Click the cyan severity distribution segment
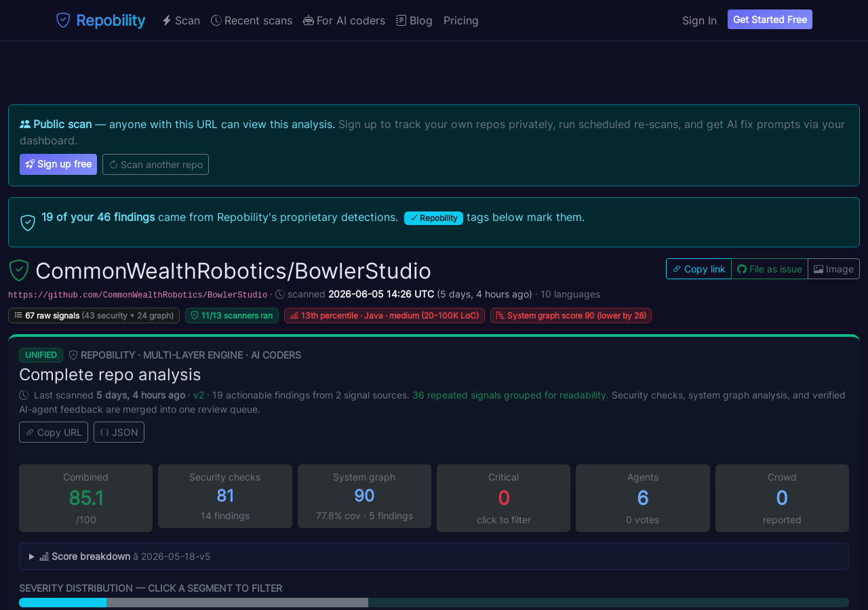Screen dimensions: 868x610 tap(62, 603)
